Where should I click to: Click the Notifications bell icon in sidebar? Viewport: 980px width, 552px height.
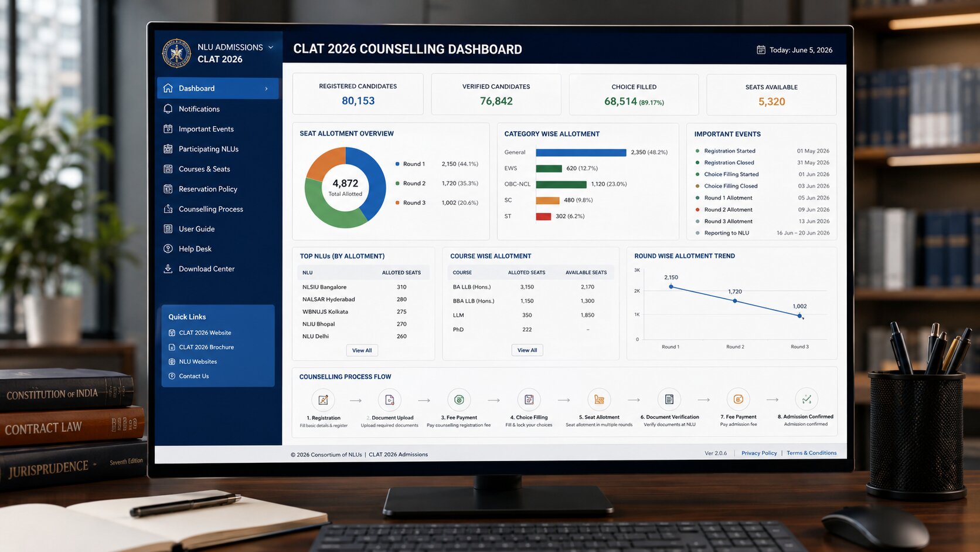(168, 109)
